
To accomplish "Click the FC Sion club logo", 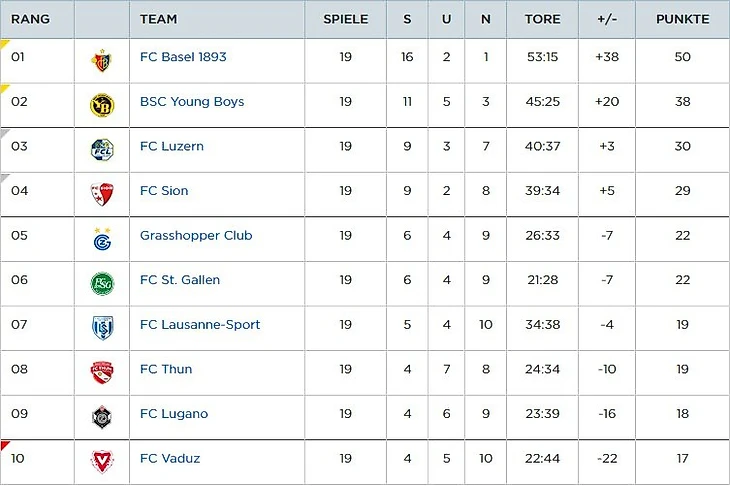I will click(102, 193).
